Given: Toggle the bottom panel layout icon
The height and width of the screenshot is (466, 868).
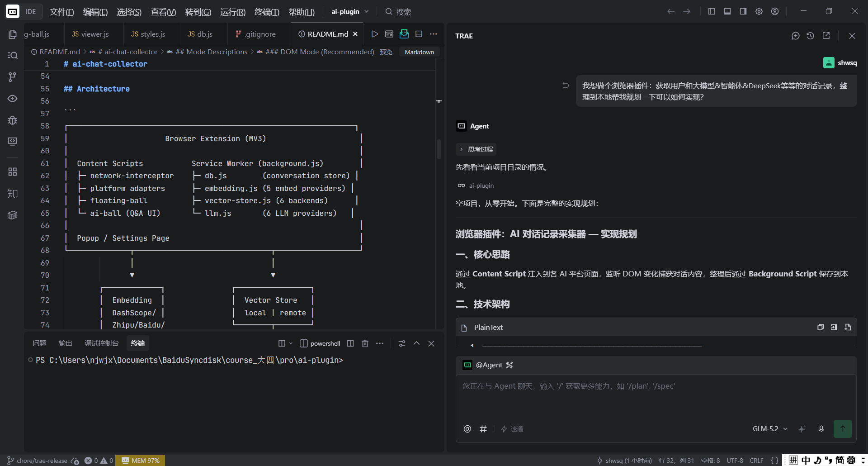Looking at the screenshot, I should click(x=727, y=11).
